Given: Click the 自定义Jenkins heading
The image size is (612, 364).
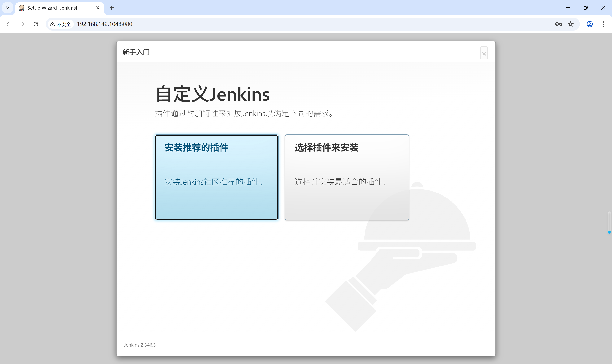Looking at the screenshot, I should [x=212, y=94].
